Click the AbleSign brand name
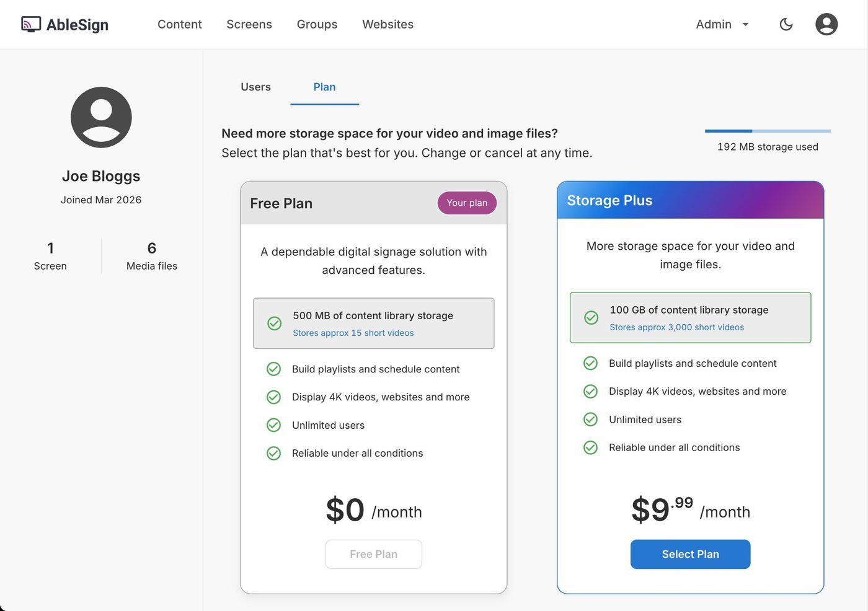This screenshot has width=868, height=611. (x=77, y=25)
